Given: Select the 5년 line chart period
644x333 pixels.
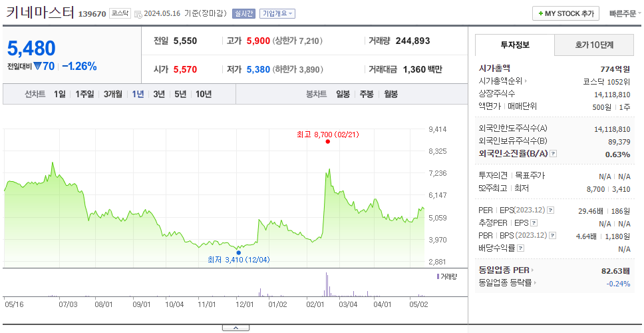Looking at the screenshot, I should pos(180,94).
